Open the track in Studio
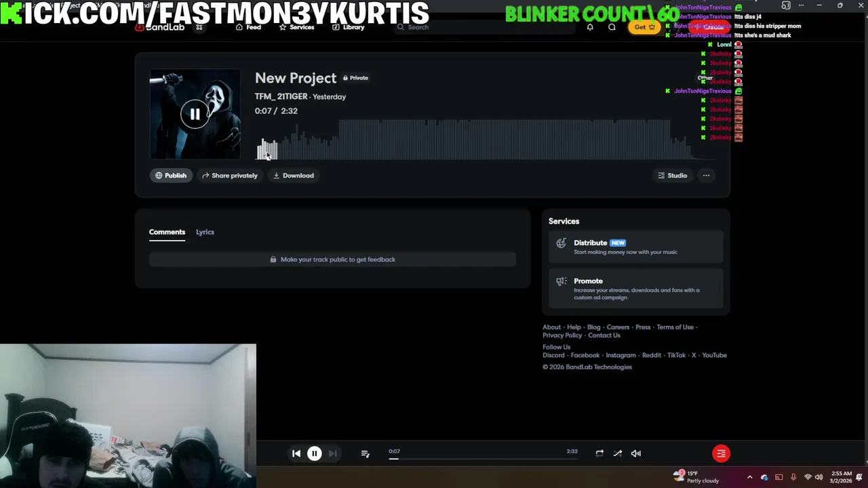868x488 pixels. pos(673,176)
